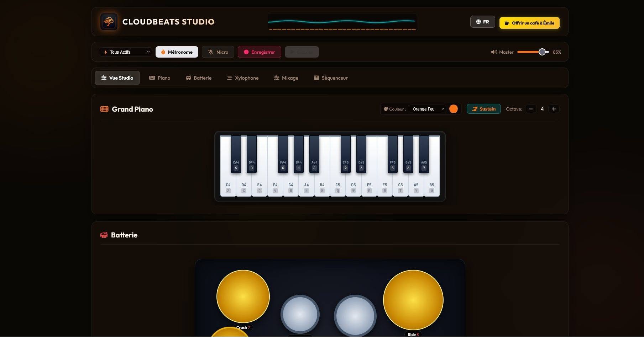Click the greyed-out play button

pyautogui.click(x=302, y=52)
